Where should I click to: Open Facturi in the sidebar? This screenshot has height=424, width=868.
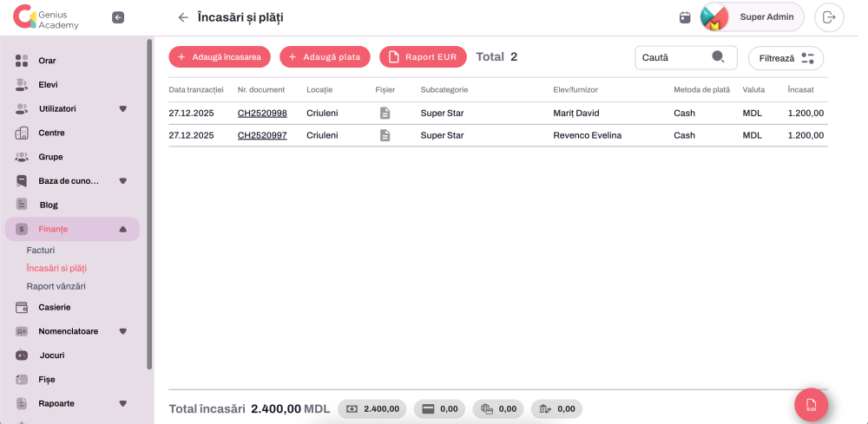[x=41, y=250]
